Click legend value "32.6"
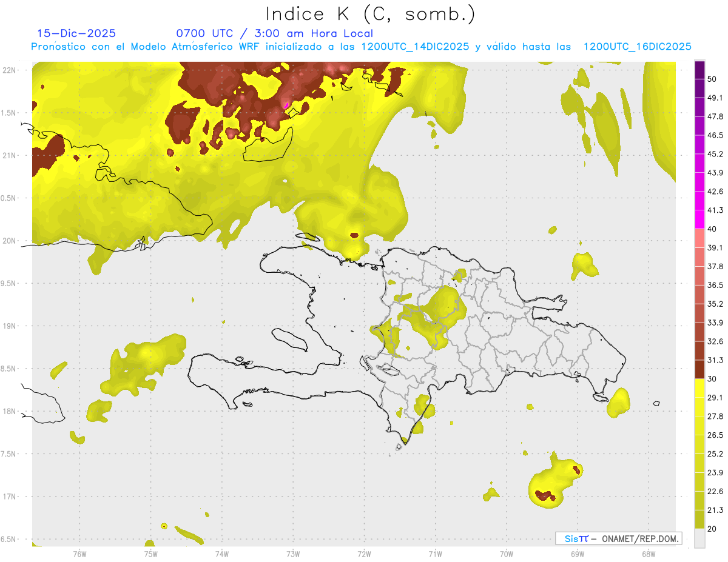This screenshot has width=728, height=562. (x=715, y=341)
